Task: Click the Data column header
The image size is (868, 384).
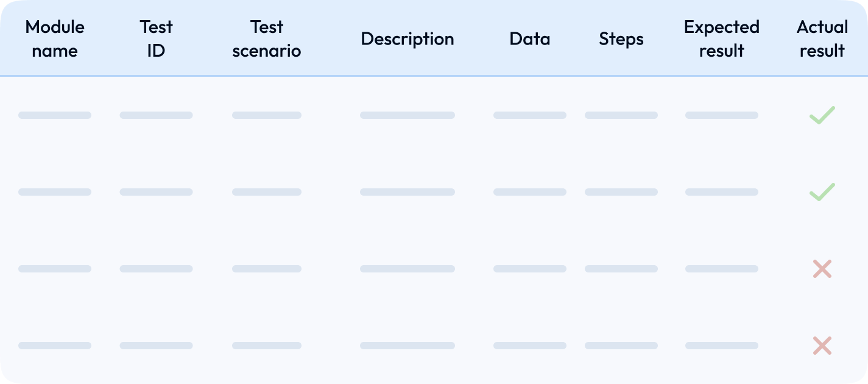Action: pyautogui.click(x=529, y=39)
